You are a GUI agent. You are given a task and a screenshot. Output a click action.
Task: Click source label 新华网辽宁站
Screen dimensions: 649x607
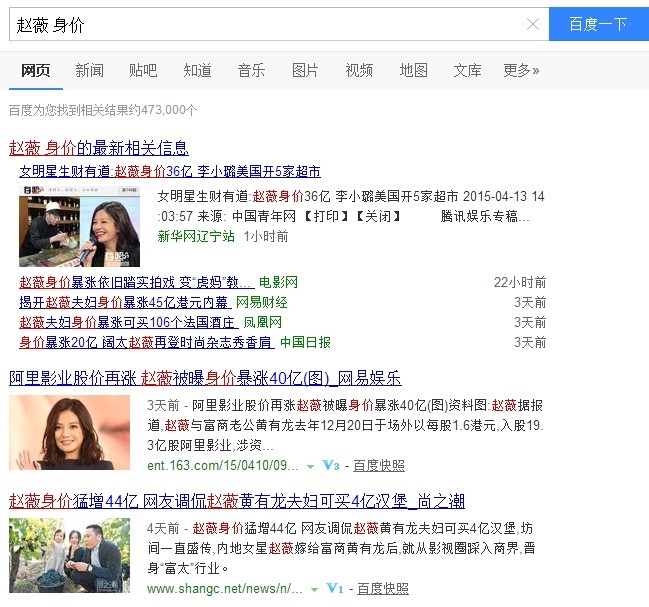(196, 236)
